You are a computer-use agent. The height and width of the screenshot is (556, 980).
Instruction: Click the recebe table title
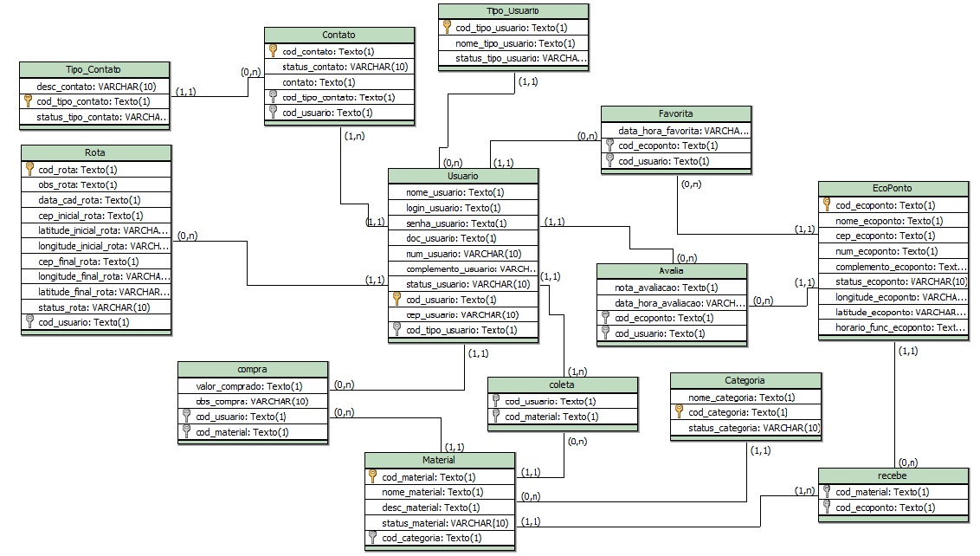893,475
